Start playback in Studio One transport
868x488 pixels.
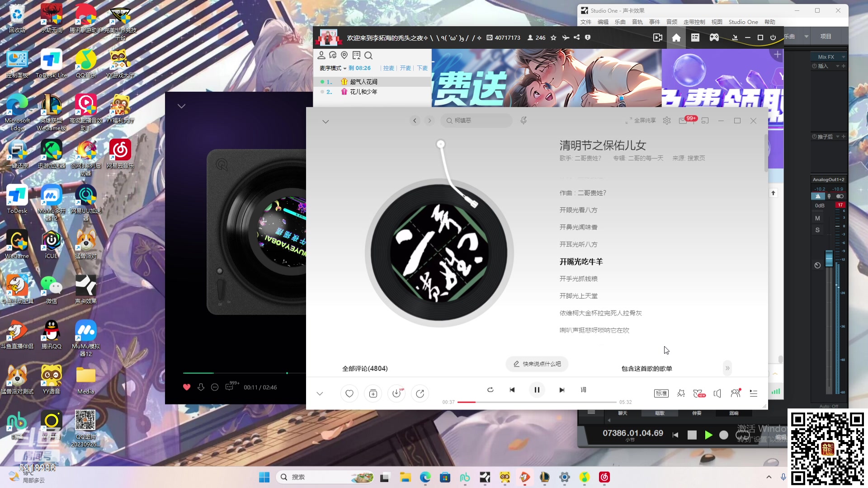709,435
